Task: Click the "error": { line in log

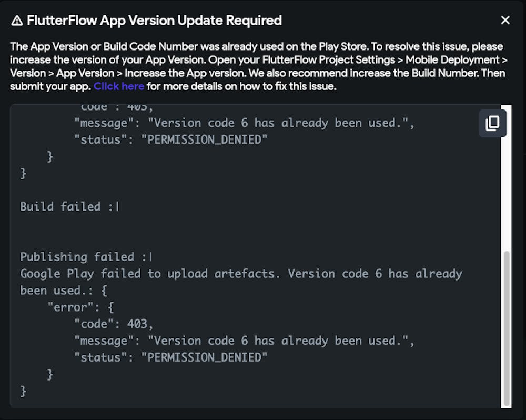Action: click(x=80, y=307)
